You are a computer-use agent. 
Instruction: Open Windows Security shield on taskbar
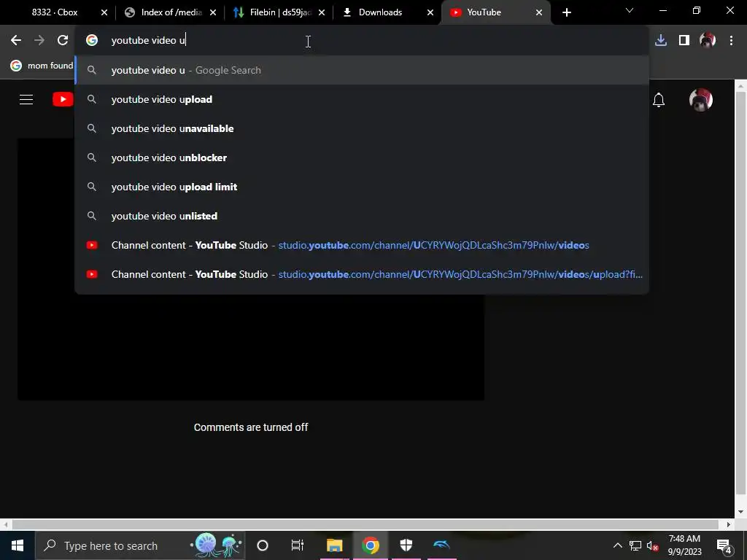point(406,545)
